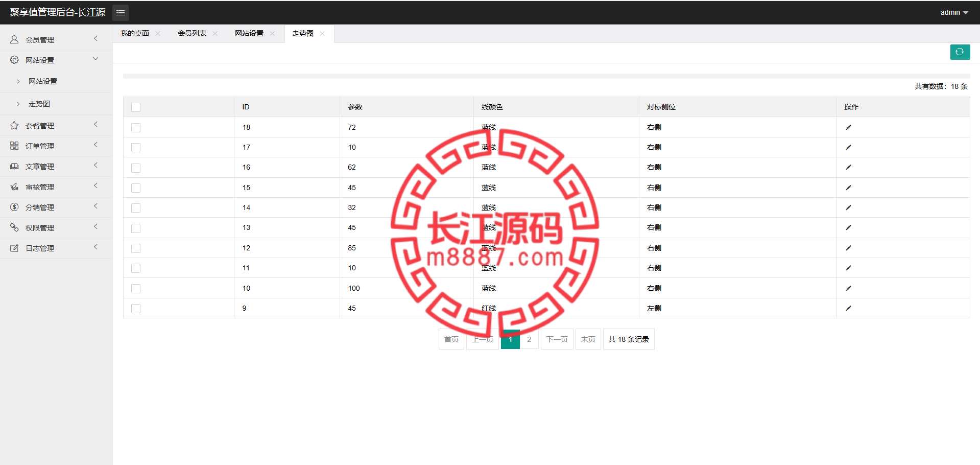The image size is (980, 465).
Task: Click the 审核管理 icon
Action: pyautogui.click(x=14, y=187)
